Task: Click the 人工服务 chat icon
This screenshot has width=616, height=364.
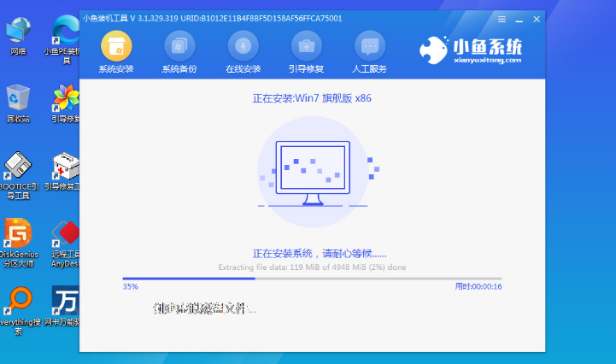Action: coord(369,52)
